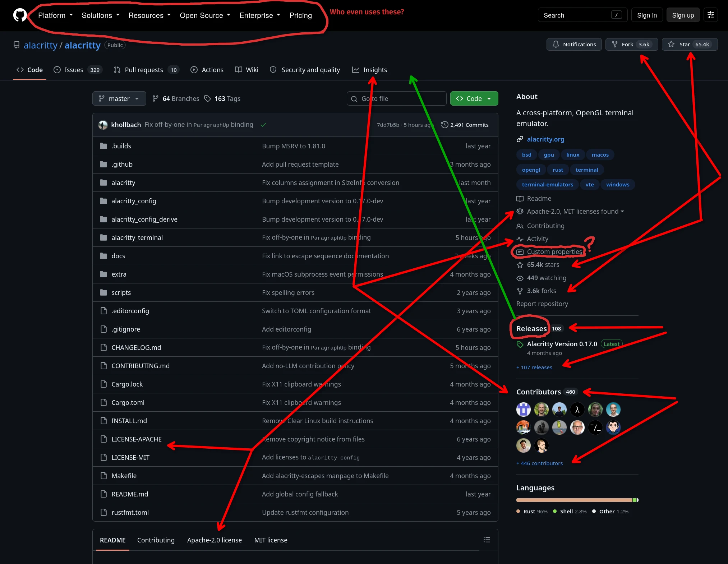Viewport: 728px width, 564px height.
Task: Fork the alacritty repository
Action: [x=631, y=45]
